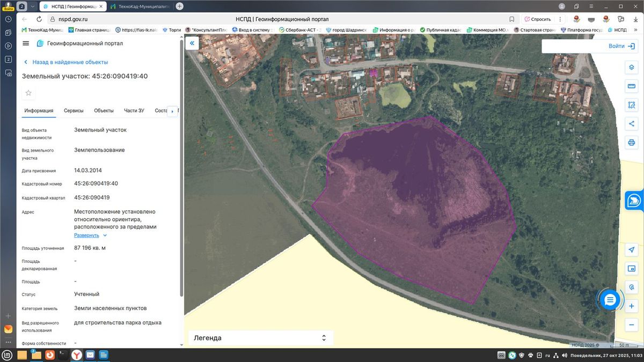Center the map on my location arrow
Screen dimensions: 644x362
pyautogui.click(x=632, y=250)
